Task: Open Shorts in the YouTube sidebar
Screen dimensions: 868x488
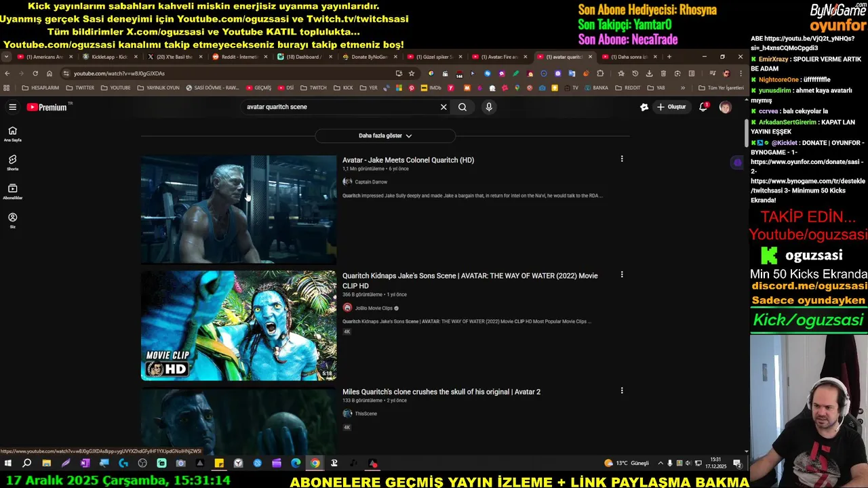Action: click(12, 163)
